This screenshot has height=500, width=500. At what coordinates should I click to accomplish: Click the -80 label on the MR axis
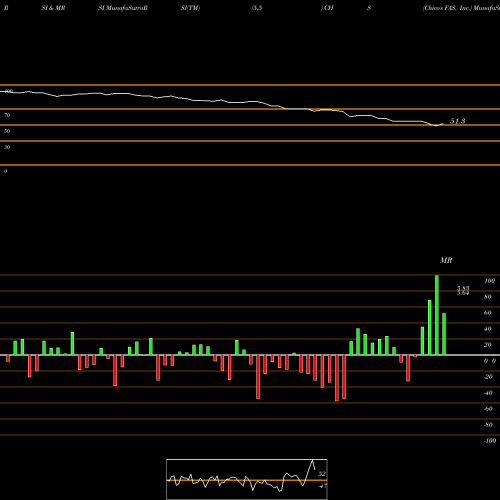(488, 425)
